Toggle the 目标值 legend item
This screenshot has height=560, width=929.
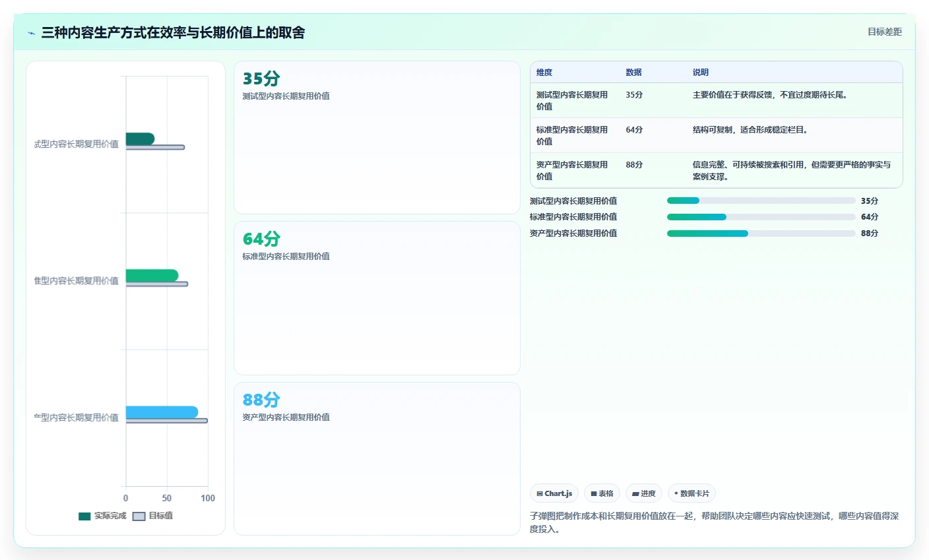[x=153, y=516]
